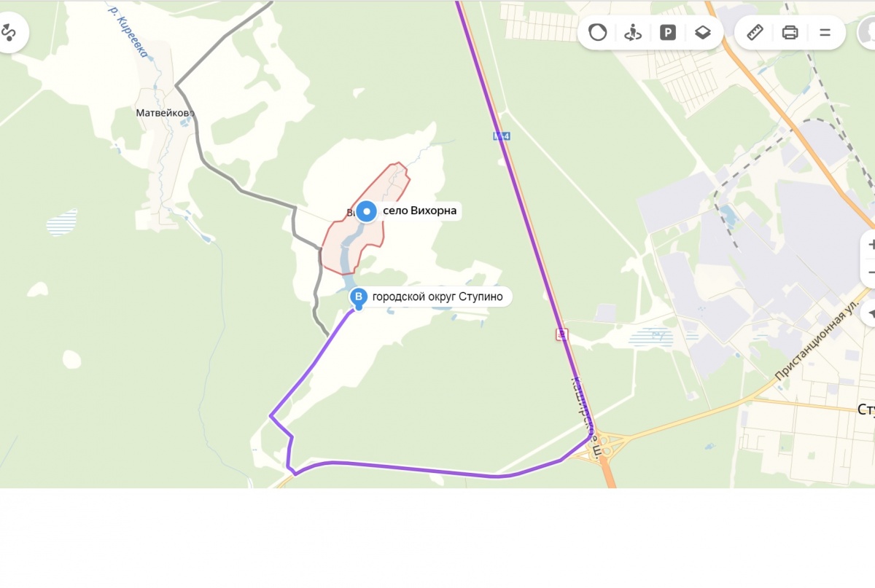
Task: Toggle the parking layer
Action: (667, 32)
